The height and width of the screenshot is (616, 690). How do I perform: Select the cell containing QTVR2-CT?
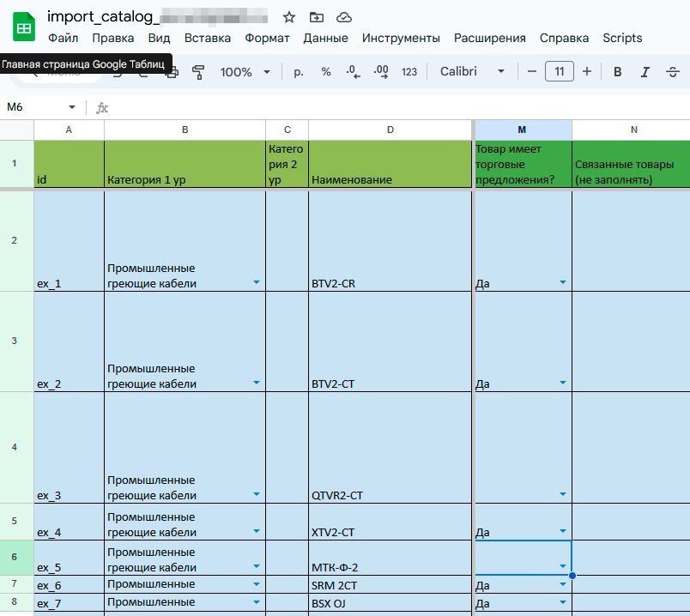click(x=390, y=495)
